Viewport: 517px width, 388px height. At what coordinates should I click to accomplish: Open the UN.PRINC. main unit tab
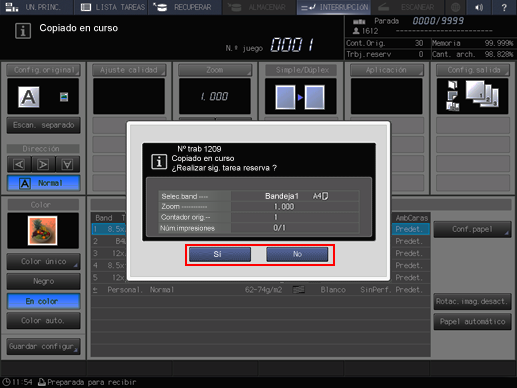(x=36, y=7)
